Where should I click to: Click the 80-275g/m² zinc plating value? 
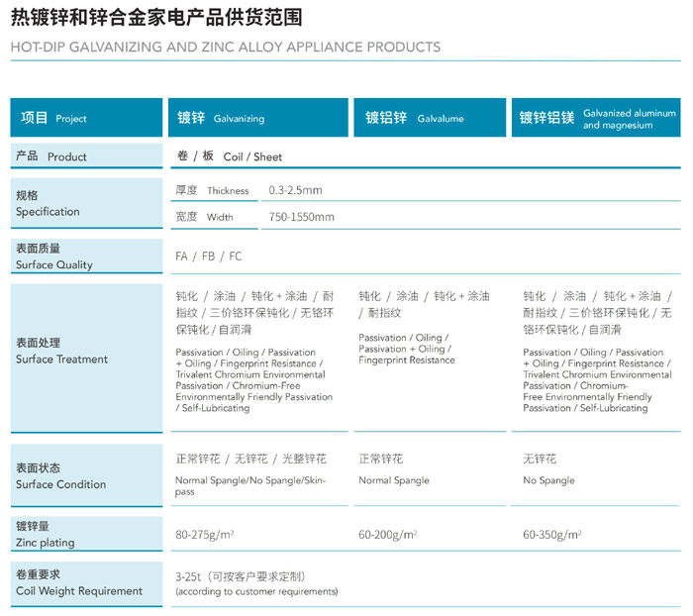[x=205, y=535]
